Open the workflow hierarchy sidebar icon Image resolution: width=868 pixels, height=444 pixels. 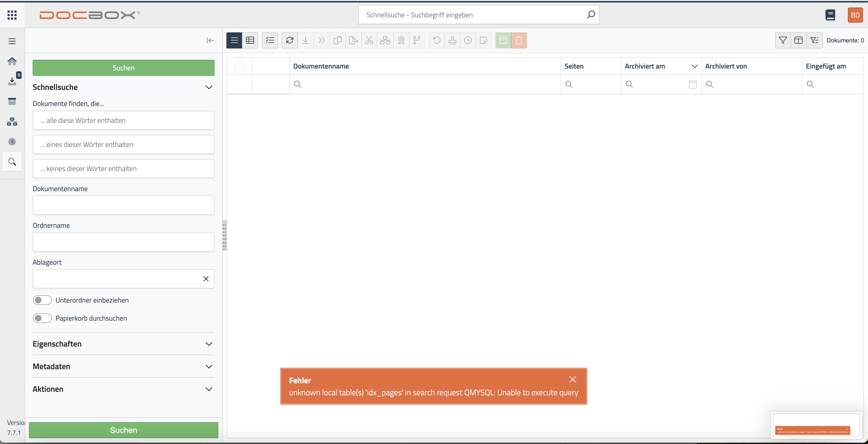[12, 122]
